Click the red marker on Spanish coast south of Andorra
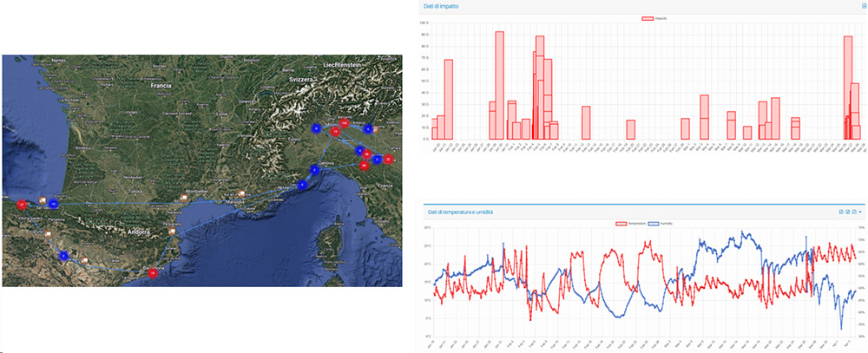The width and height of the screenshot is (868, 353). (153, 273)
